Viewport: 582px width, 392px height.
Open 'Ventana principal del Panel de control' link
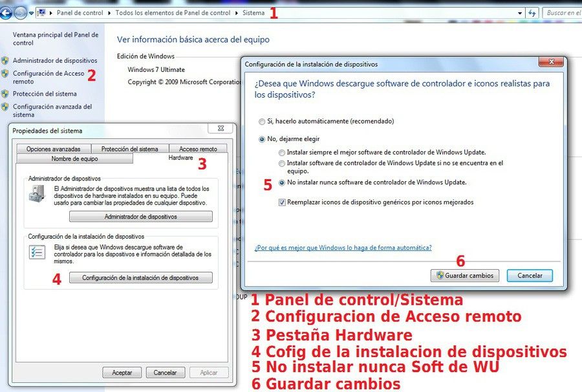click(x=56, y=39)
